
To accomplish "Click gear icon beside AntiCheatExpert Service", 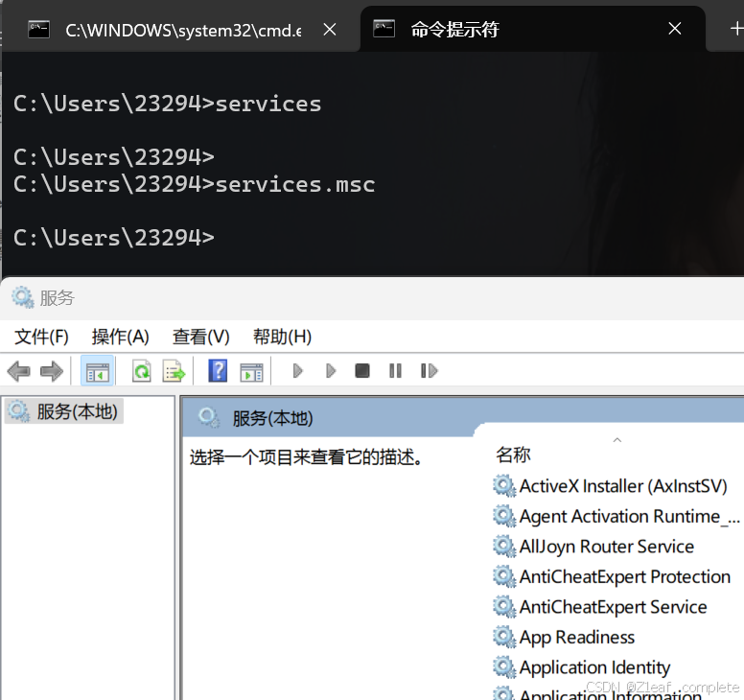I will click(x=504, y=607).
